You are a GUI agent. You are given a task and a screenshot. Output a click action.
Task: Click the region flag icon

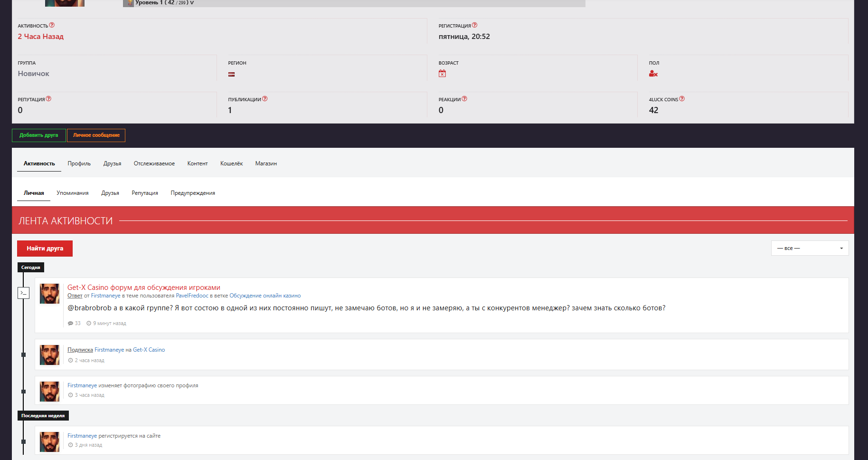point(231,74)
